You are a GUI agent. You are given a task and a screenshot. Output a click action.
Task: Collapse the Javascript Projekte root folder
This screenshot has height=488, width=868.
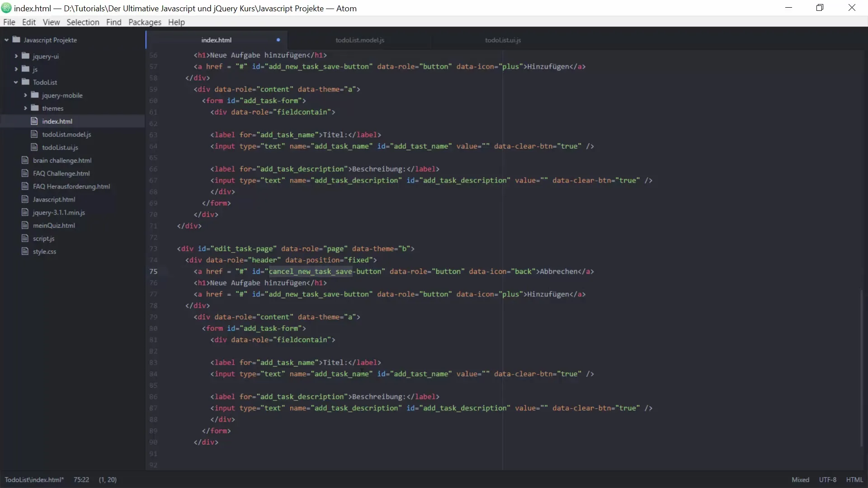click(6, 40)
